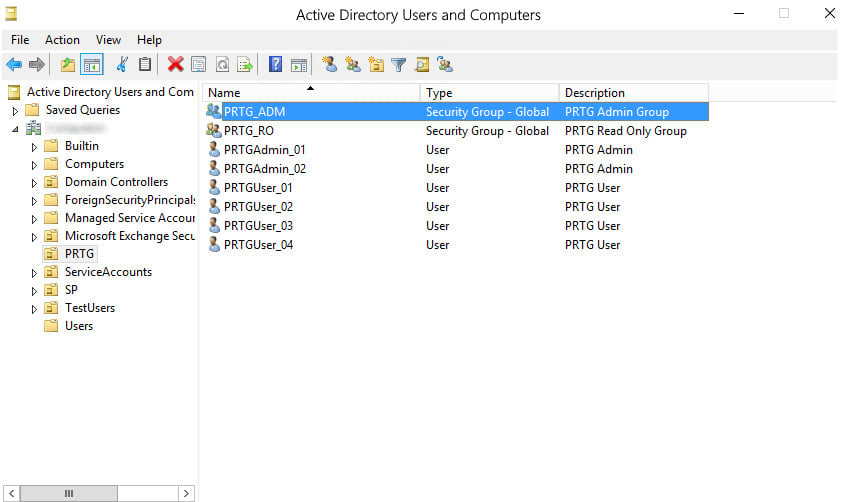Click the tree pane horizontal scrollbar thumb

[x=69, y=493]
